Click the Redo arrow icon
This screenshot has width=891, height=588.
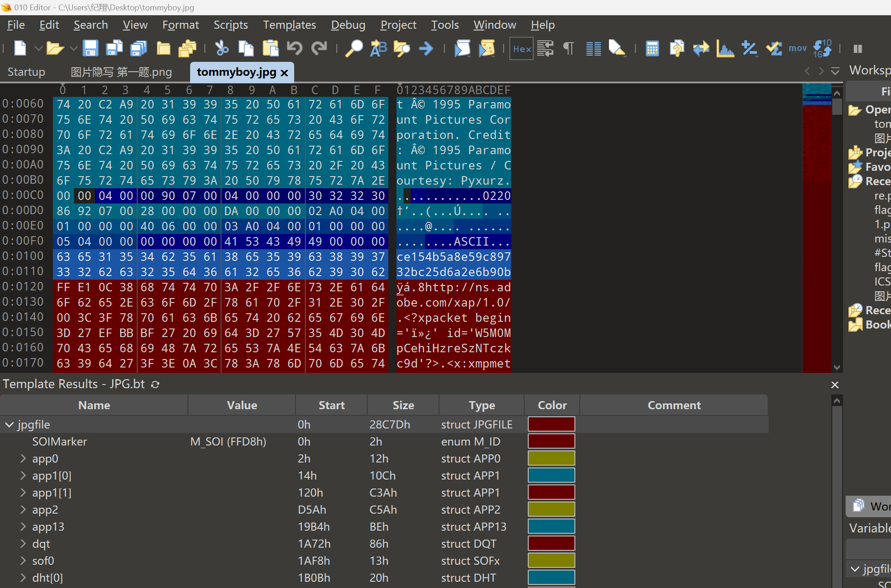coord(319,48)
